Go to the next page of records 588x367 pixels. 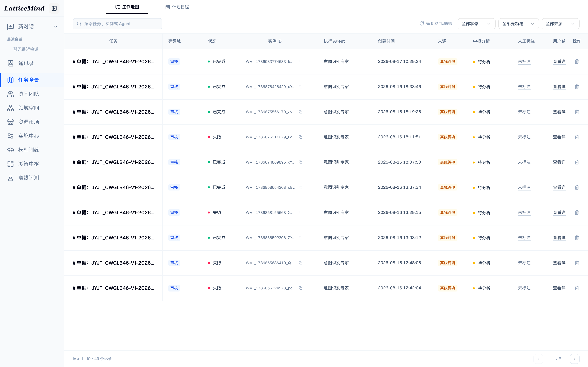(x=574, y=359)
